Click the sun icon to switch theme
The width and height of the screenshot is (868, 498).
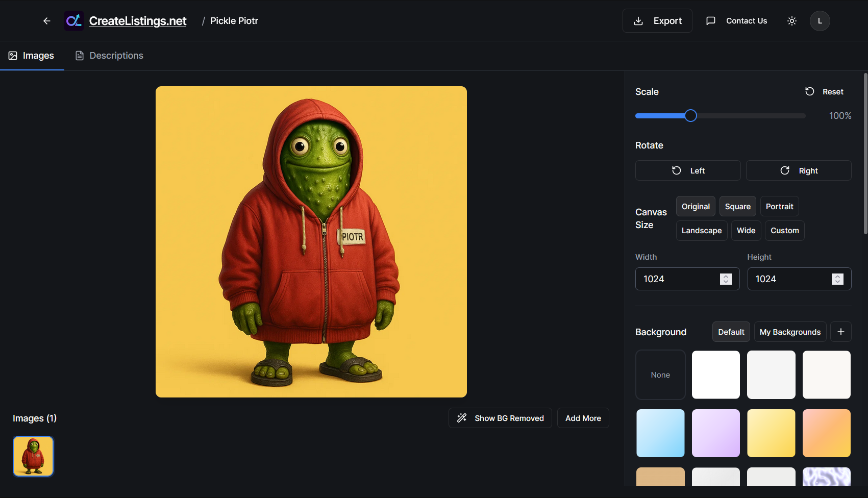tap(791, 21)
